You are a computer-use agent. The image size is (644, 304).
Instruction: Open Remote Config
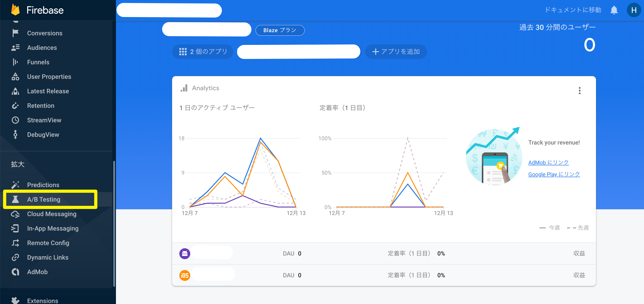point(48,243)
